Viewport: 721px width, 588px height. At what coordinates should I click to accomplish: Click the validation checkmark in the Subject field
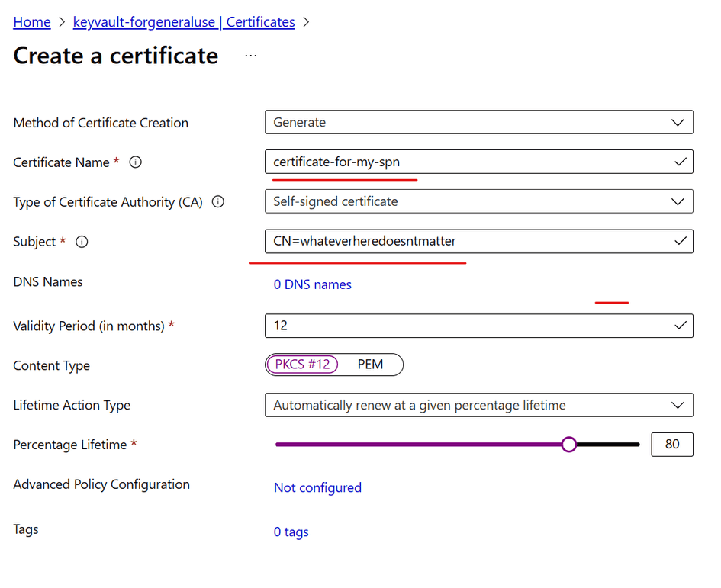tap(680, 241)
